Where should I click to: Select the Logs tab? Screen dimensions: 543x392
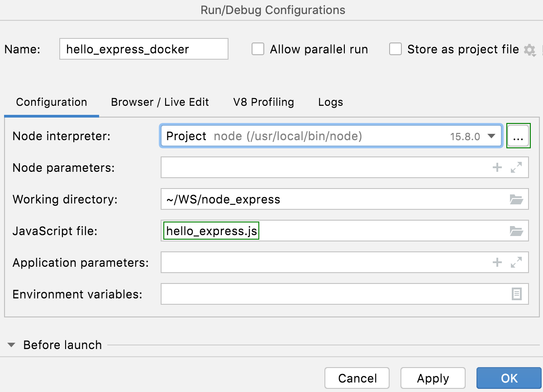(330, 102)
